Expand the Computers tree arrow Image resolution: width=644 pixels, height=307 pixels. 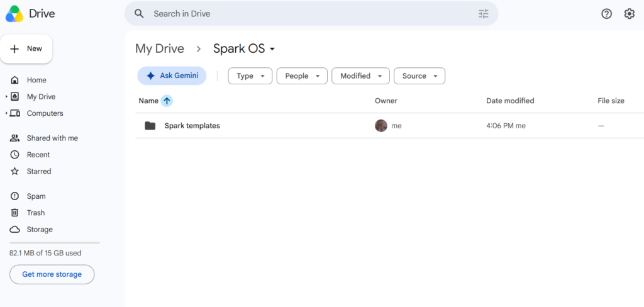coord(6,113)
